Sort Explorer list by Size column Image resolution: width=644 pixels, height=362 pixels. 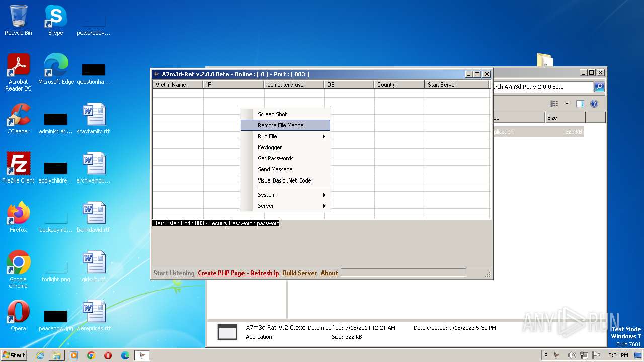(x=565, y=118)
